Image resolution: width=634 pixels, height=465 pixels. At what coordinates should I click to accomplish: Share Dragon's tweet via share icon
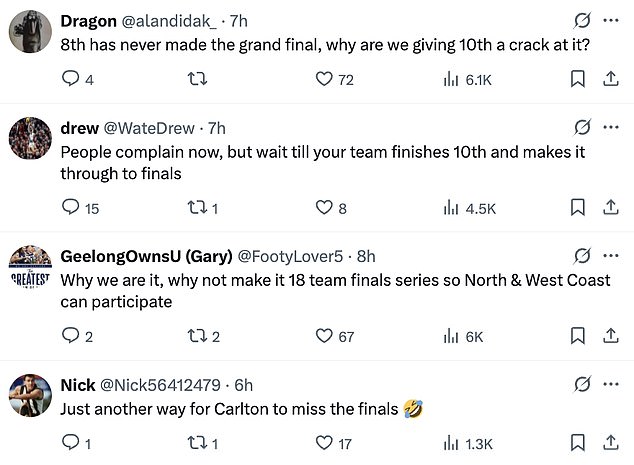click(x=610, y=80)
